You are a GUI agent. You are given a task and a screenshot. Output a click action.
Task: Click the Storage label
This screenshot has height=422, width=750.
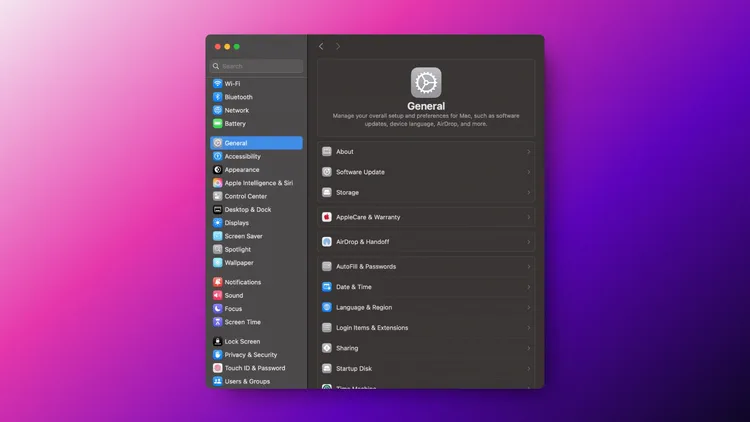click(x=347, y=192)
